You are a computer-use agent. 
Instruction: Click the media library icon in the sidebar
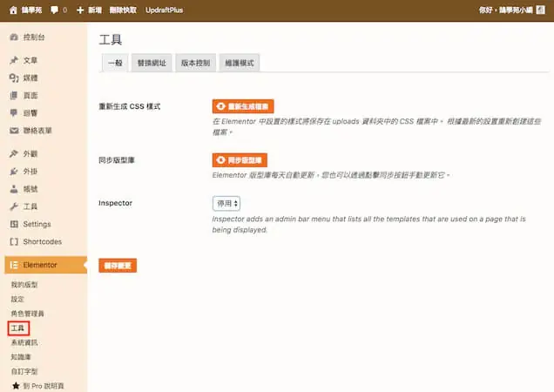[x=14, y=78]
